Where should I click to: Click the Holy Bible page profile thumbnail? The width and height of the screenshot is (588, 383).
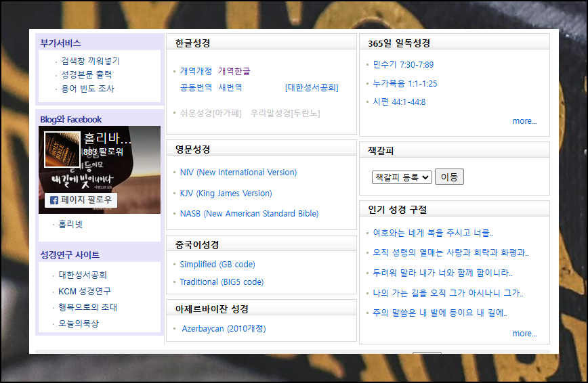62,149
